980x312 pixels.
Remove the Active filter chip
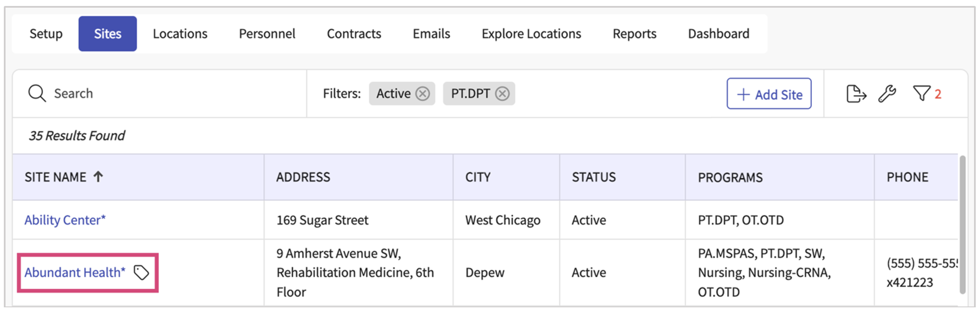423,93
